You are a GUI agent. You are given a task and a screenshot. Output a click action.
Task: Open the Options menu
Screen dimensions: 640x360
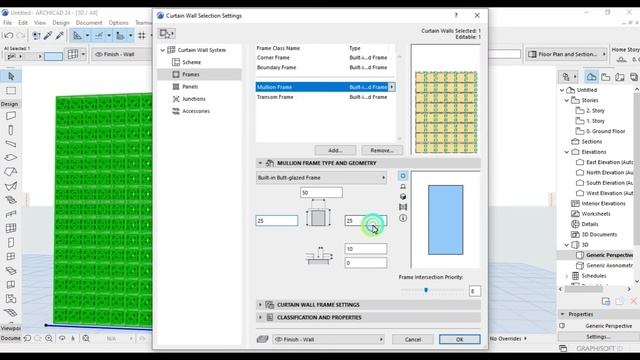pyautogui.click(x=118, y=22)
